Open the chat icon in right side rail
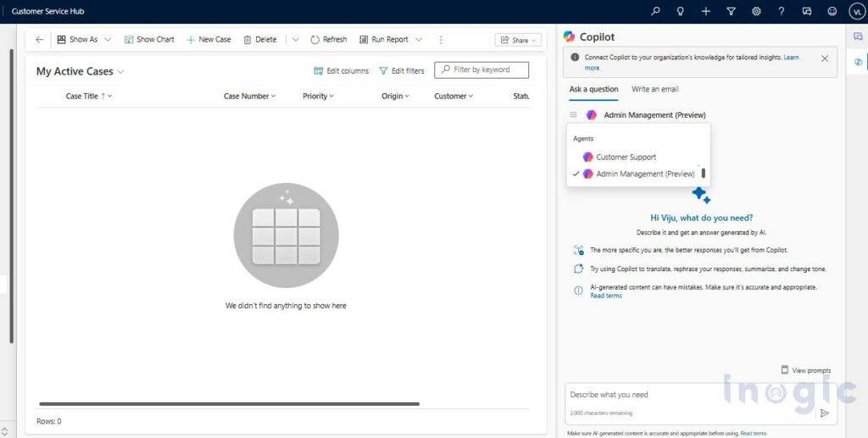Screen dimensions: 868x438 (x=858, y=36)
